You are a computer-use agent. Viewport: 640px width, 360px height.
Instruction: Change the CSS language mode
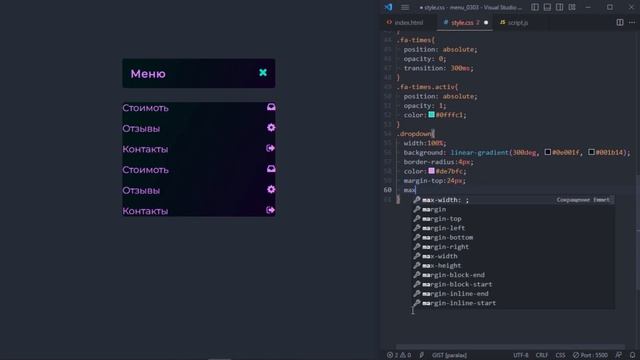click(560, 355)
